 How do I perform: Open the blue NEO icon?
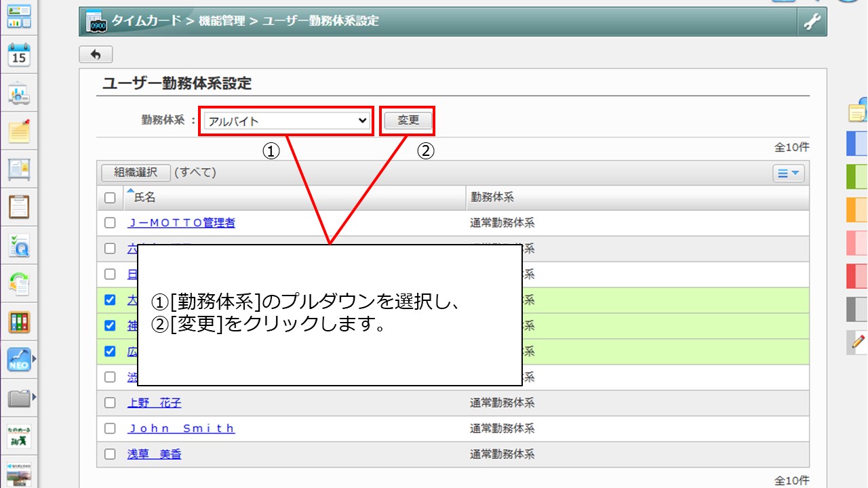point(19,359)
